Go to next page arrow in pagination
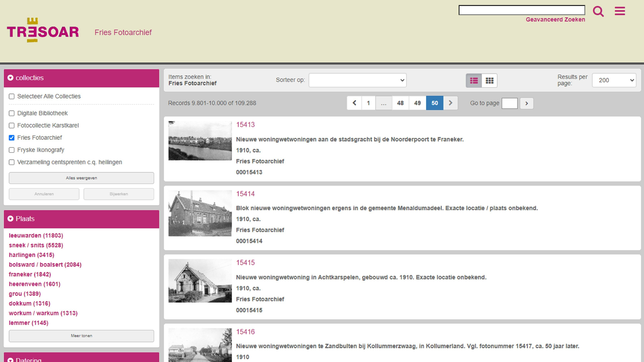The height and width of the screenshot is (362, 644). click(450, 103)
